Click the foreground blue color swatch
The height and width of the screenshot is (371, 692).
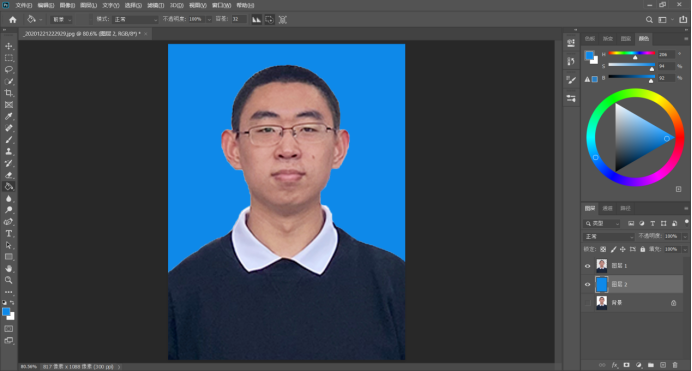pos(6,312)
